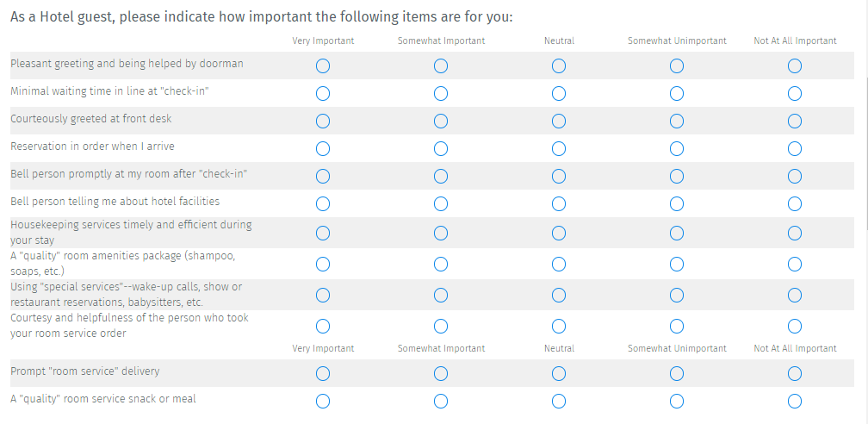
Task: Select Very Important for minimal check-in wait
Action: tap(323, 93)
